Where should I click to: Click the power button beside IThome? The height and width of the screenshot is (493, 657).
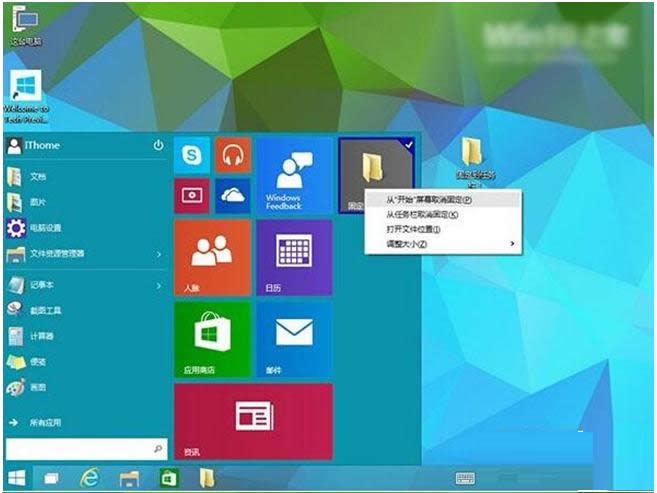click(158, 146)
